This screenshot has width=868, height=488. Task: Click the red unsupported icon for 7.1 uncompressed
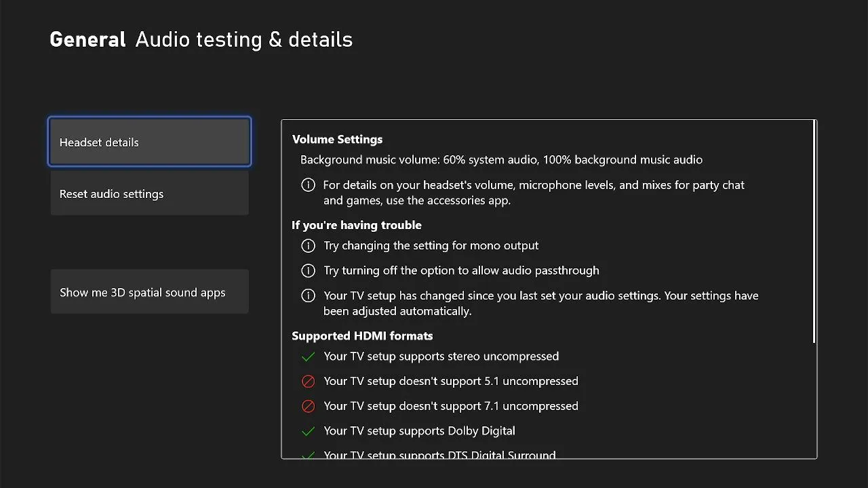click(x=308, y=406)
